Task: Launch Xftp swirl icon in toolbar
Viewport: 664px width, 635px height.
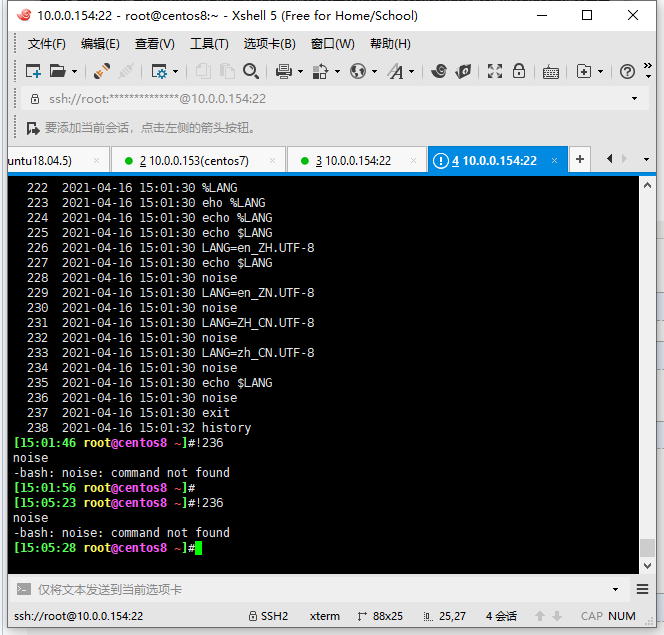Action: tap(439, 71)
